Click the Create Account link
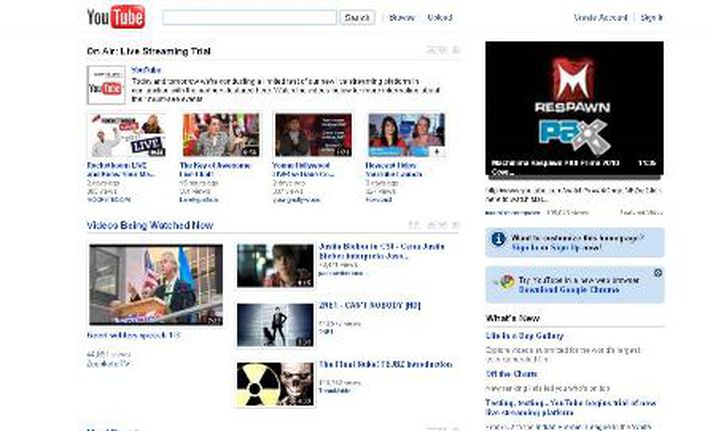This screenshot has width=713, height=431. 601,18
